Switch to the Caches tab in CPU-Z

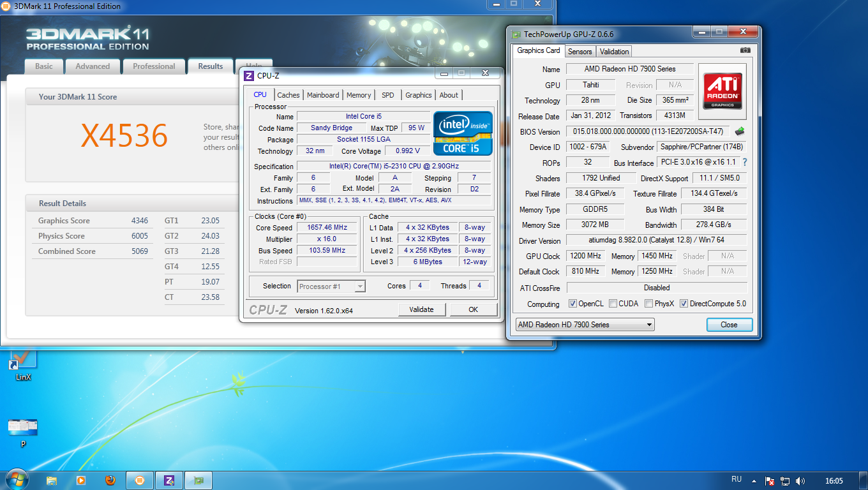coord(288,95)
